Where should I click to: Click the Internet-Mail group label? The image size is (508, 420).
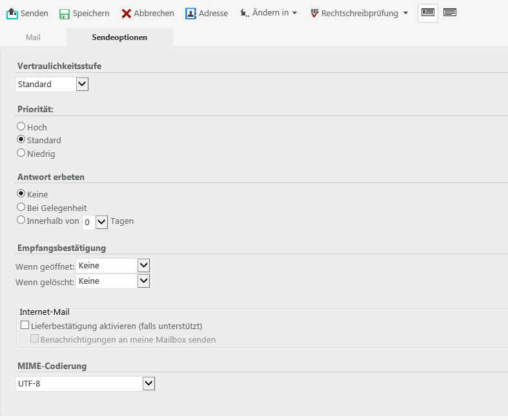[45, 312]
